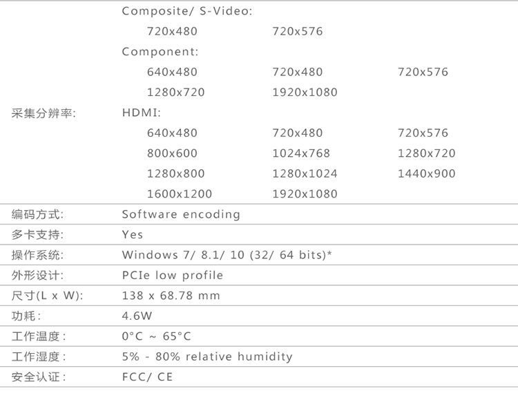Click the Composite/ S-Video heading
Image resolution: width=518 pixels, height=420 pixels.
tap(186, 11)
